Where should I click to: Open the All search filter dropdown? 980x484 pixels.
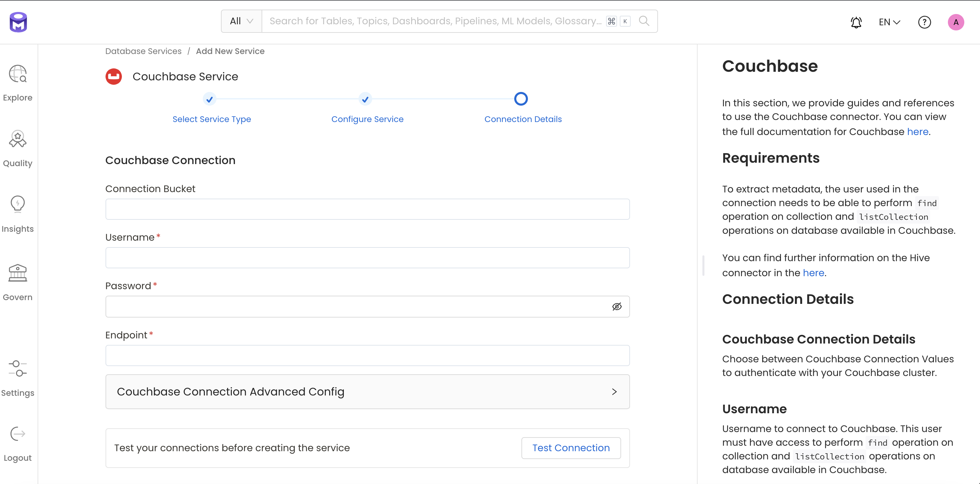coord(241,21)
